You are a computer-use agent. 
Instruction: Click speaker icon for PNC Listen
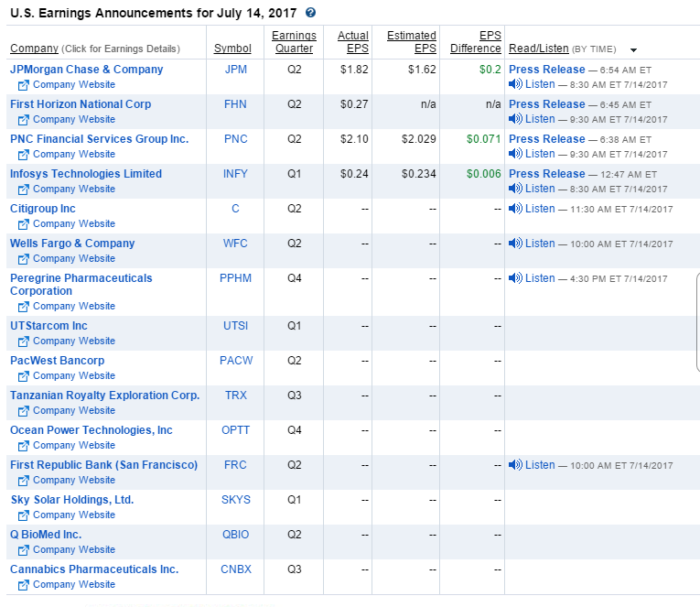tap(515, 154)
